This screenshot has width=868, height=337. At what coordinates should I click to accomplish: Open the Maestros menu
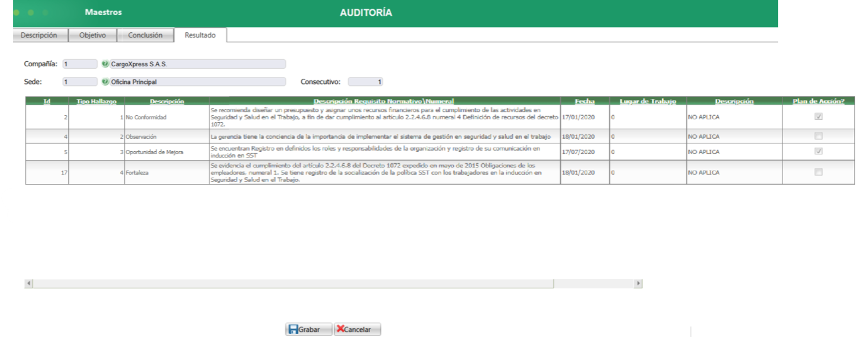pos(103,12)
